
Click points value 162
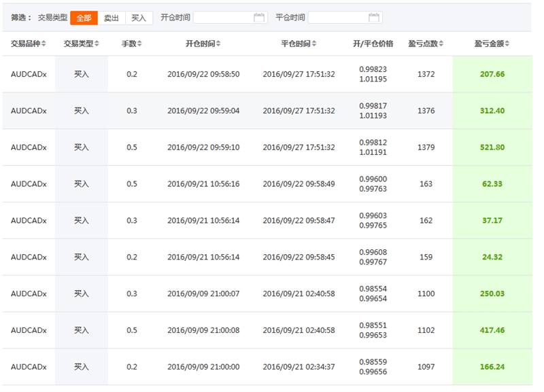(x=426, y=220)
